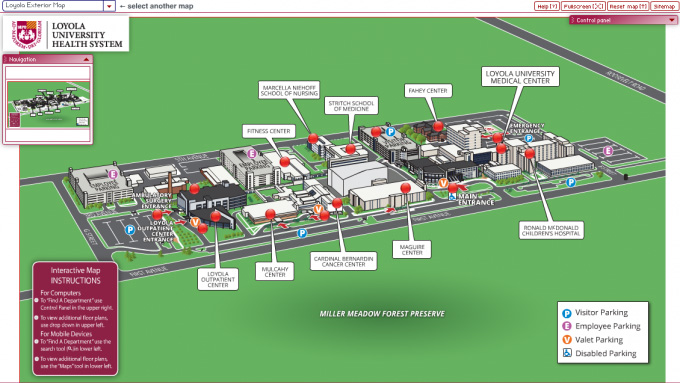Click the Reset map button
The width and height of the screenshot is (680, 383).
click(x=628, y=6)
